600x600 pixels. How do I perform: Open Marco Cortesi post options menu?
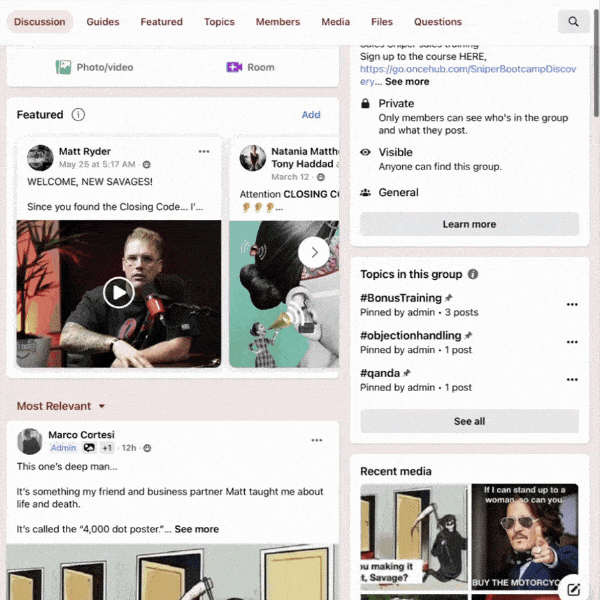pos(317,441)
